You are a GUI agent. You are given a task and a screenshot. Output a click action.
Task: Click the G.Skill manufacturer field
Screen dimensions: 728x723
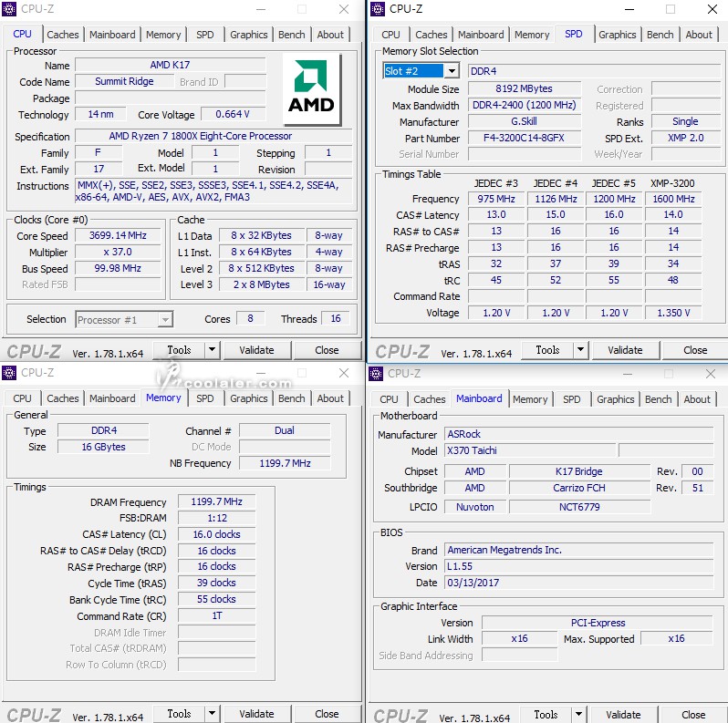[x=525, y=121]
